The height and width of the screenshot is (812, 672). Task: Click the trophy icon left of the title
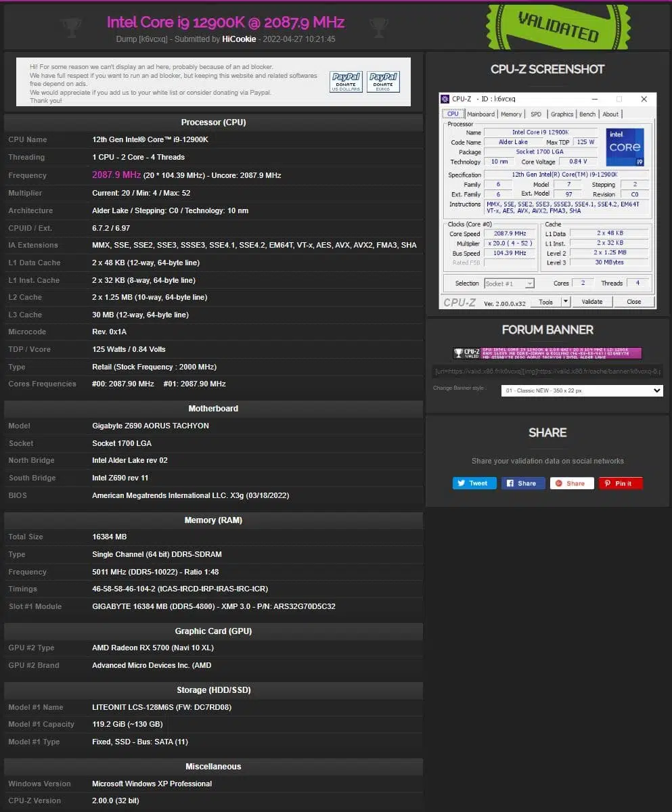coord(71,26)
